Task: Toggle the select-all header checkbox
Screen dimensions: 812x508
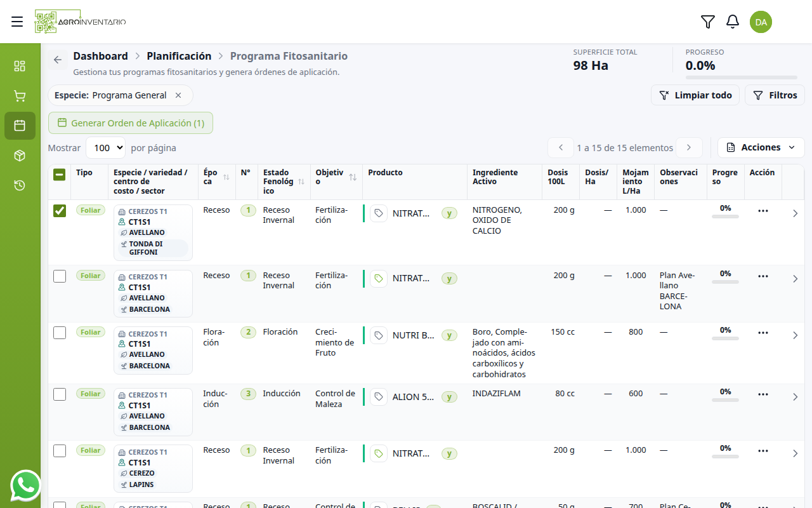Action: [60, 175]
